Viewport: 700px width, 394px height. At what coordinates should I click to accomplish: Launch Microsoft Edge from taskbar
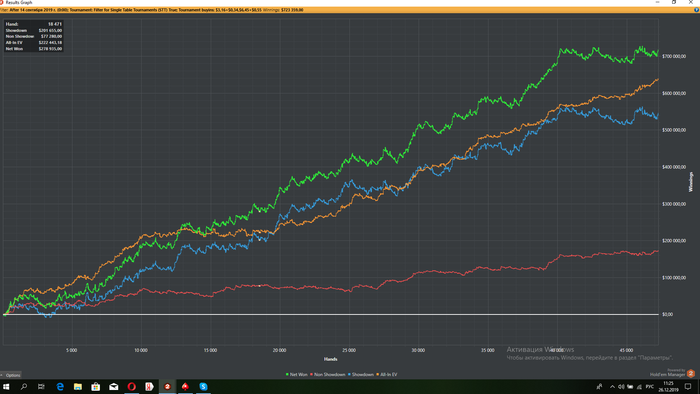click(x=60, y=386)
